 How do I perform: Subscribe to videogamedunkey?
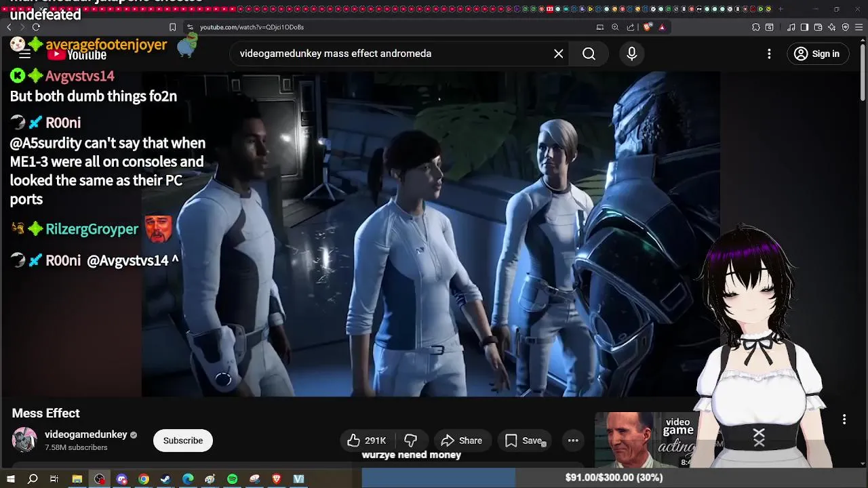coord(182,441)
